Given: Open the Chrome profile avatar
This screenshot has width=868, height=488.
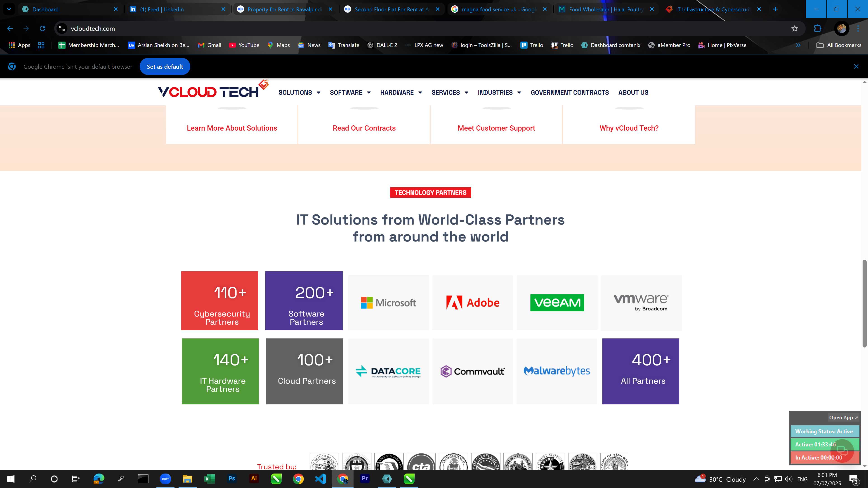Looking at the screenshot, I should point(841,29).
